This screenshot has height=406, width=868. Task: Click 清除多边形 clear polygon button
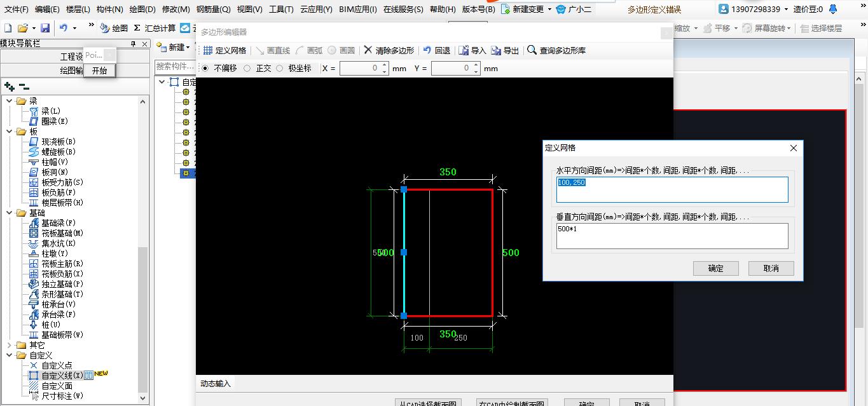[389, 50]
